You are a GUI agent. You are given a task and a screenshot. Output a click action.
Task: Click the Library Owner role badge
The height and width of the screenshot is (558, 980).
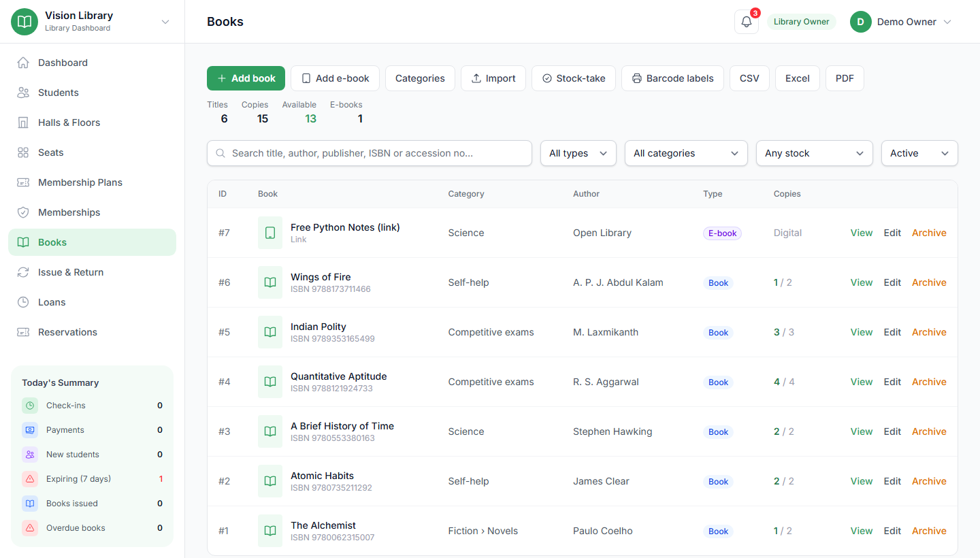point(801,22)
